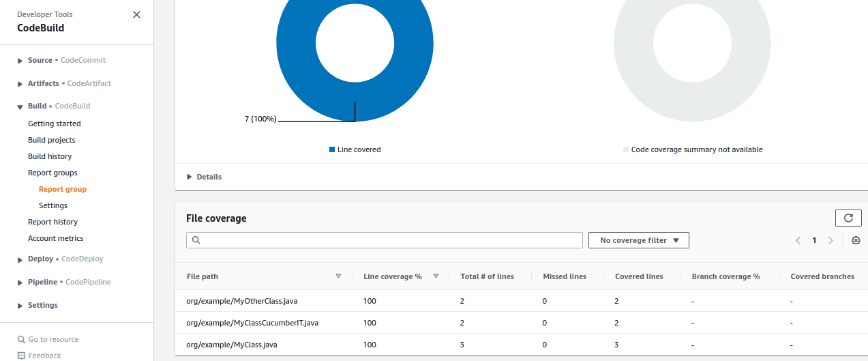868x361 pixels.
Task: Expand the Source CodeCommit section
Action: (20, 61)
